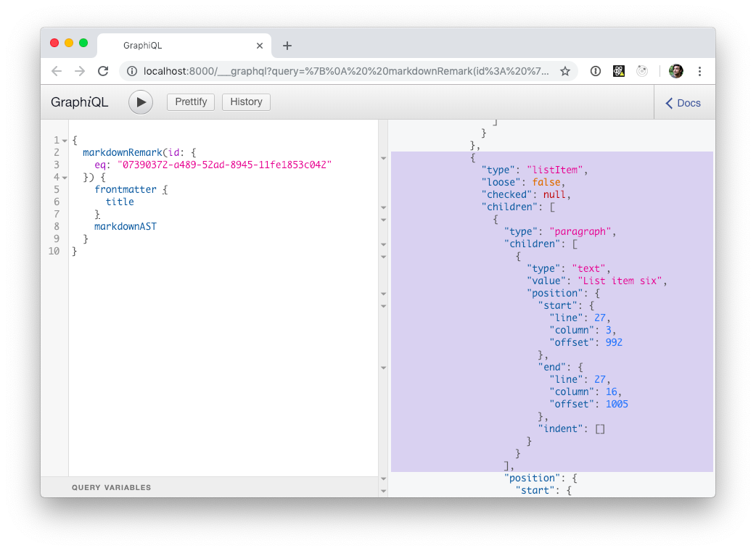
Task: Open the History panel
Action: pos(246,101)
